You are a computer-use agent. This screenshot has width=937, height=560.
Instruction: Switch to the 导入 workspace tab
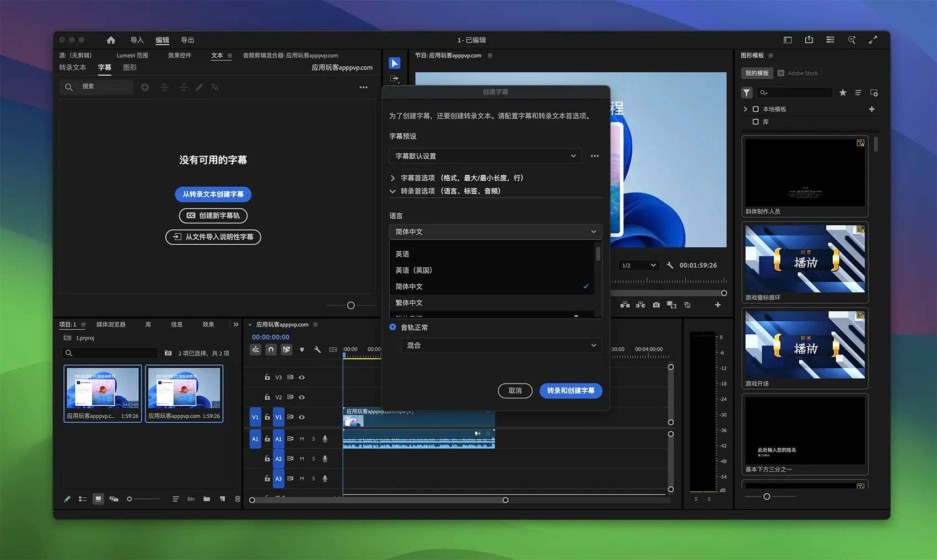[x=137, y=40]
